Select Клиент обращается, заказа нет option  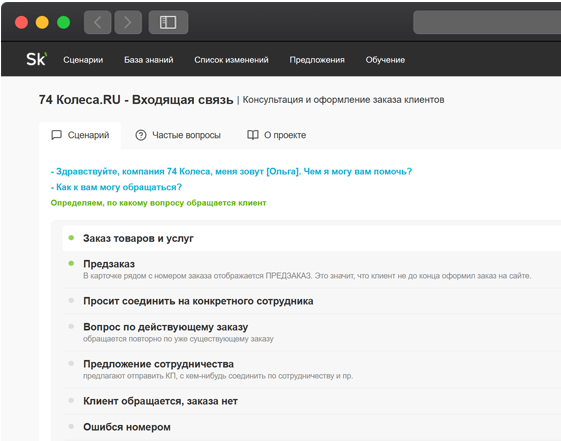(x=312, y=401)
